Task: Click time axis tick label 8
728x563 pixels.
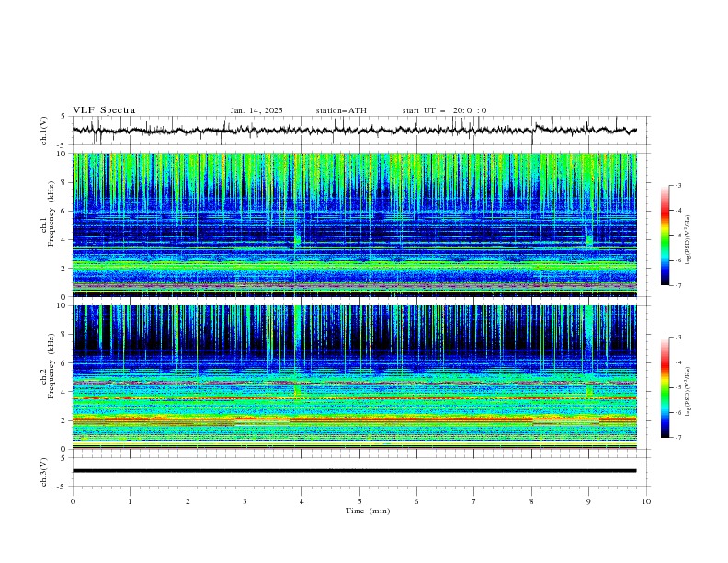Action: click(531, 501)
